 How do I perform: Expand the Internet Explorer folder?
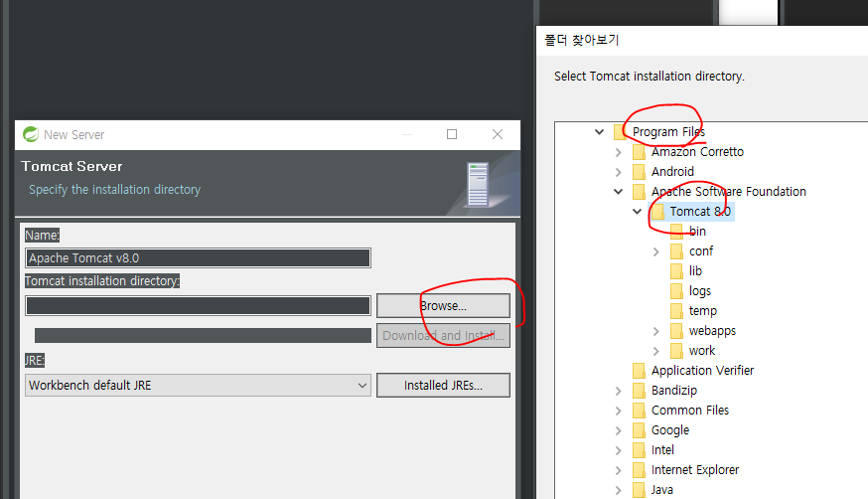click(x=618, y=471)
